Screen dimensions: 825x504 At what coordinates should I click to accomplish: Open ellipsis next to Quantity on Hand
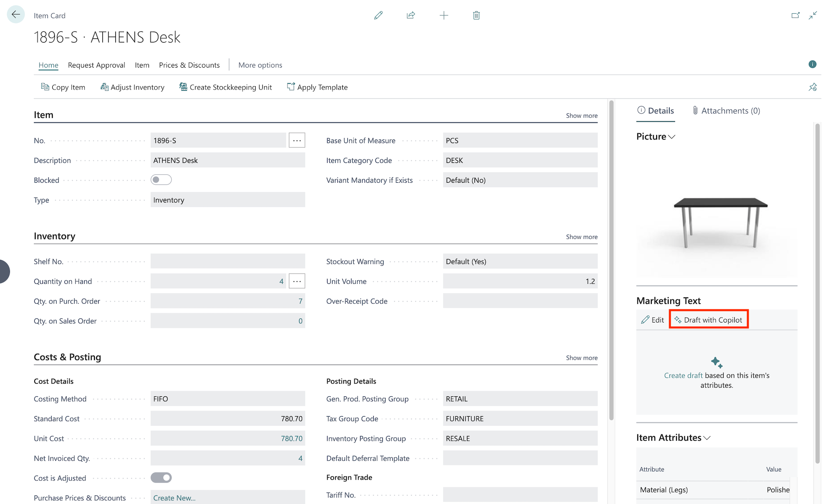pyautogui.click(x=297, y=281)
